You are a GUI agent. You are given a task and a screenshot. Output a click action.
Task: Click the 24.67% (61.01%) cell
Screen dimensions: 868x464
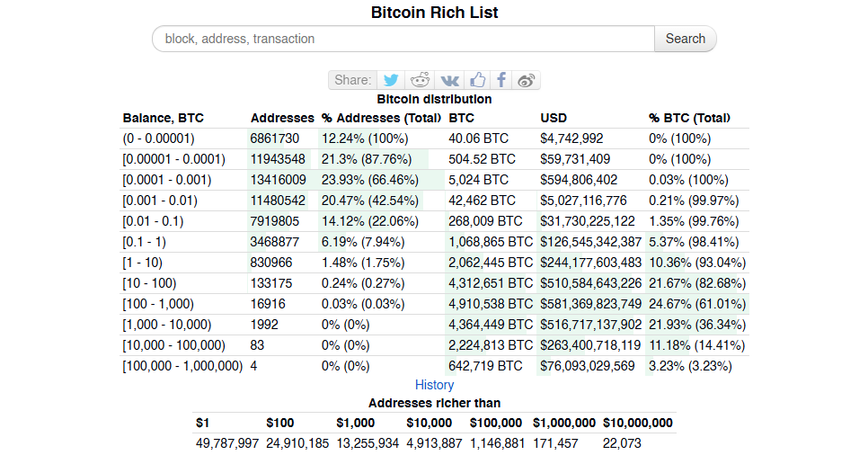697,304
